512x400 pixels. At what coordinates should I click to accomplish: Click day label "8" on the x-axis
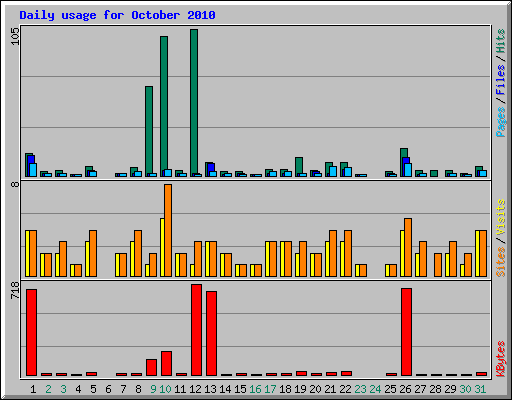(138, 389)
